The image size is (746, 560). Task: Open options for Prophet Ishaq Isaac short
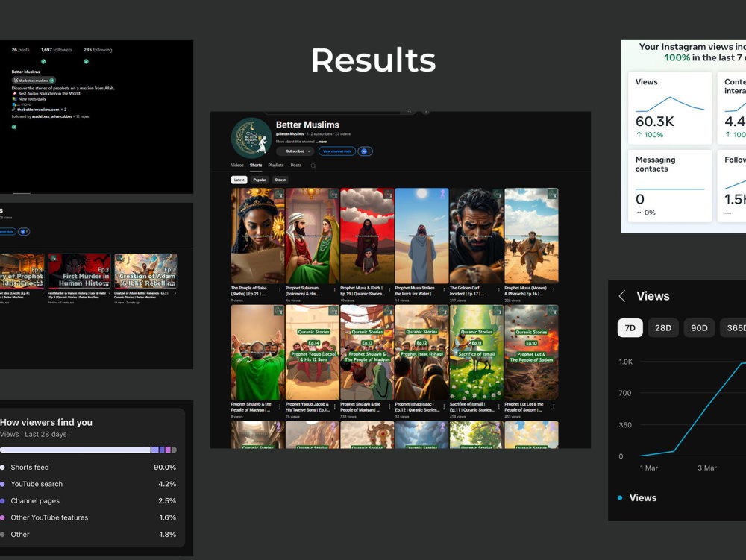coord(444,406)
